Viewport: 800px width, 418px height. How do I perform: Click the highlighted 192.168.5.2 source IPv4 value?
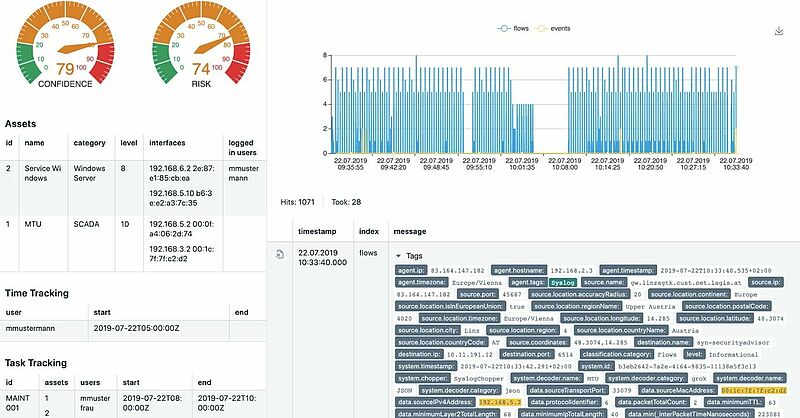pos(499,403)
